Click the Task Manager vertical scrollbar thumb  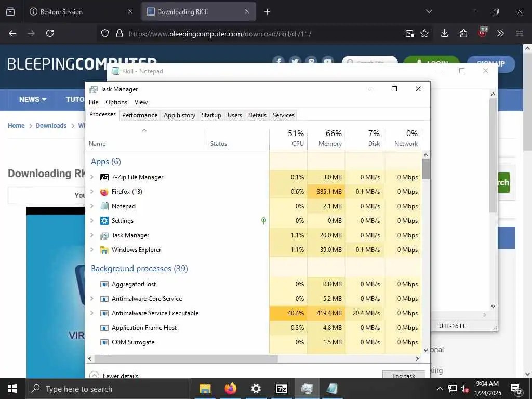pyautogui.click(x=426, y=169)
